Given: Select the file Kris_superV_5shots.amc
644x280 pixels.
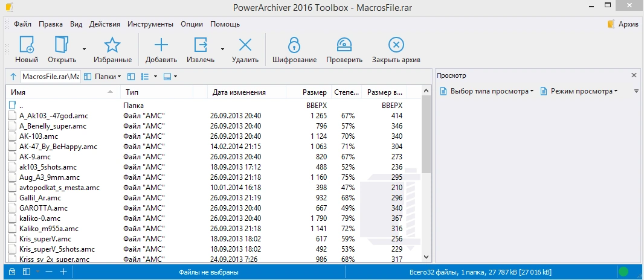Looking at the screenshot, I should click(x=57, y=249).
